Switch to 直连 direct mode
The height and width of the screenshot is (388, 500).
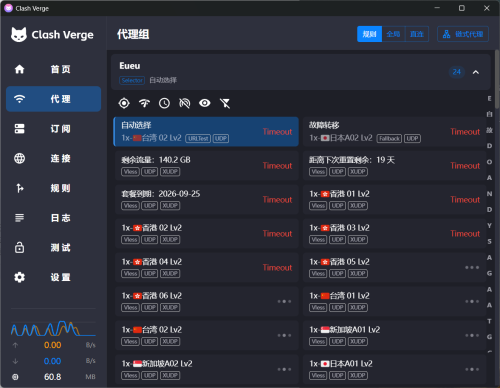pos(417,34)
